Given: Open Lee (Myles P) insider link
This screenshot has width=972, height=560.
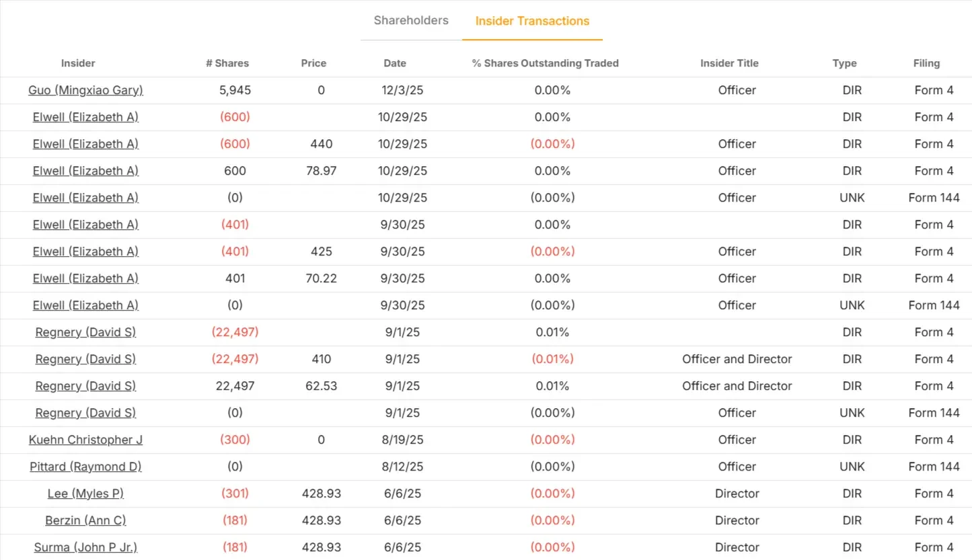Looking at the screenshot, I should pyautogui.click(x=85, y=493).
